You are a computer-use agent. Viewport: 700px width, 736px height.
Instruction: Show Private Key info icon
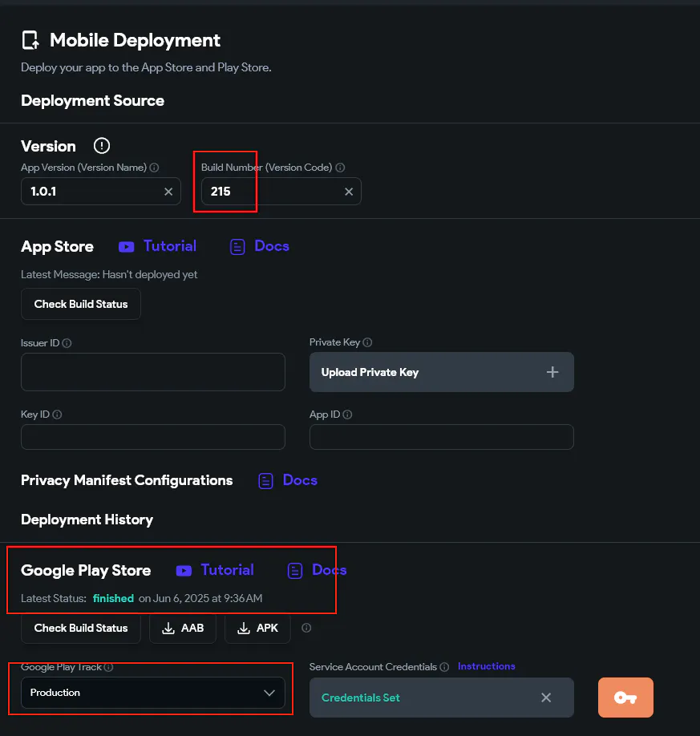[x=367, y=342]
